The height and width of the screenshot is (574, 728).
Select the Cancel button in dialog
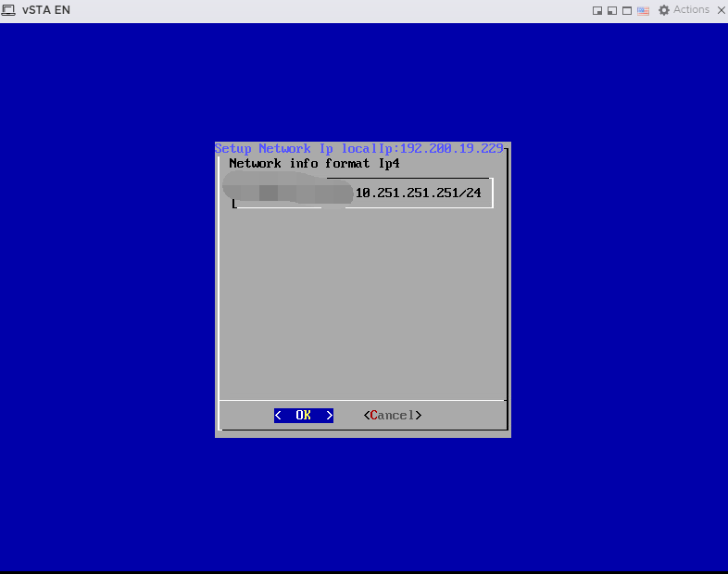(x=393, y=415)
